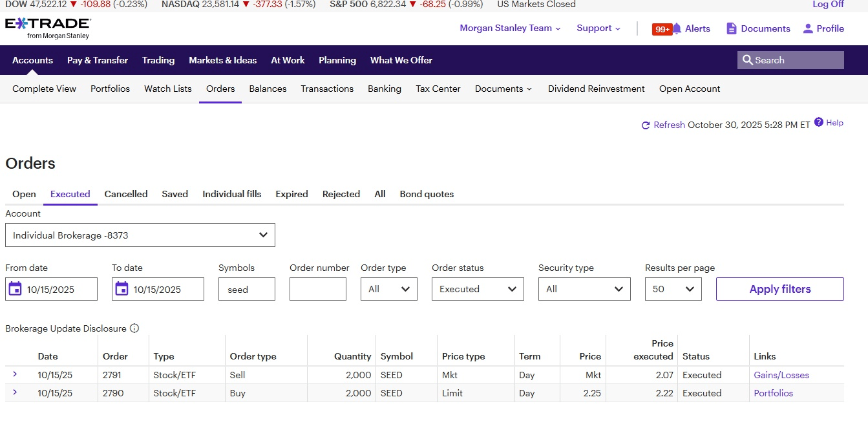Open the Account selection dropdown
868x428 pixels.
point(140,235)
